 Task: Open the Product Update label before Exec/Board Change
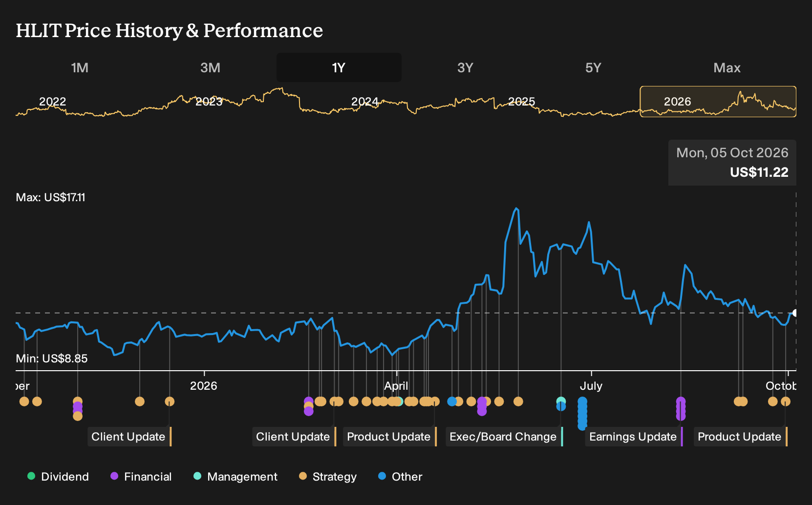(x=390, y=437)
